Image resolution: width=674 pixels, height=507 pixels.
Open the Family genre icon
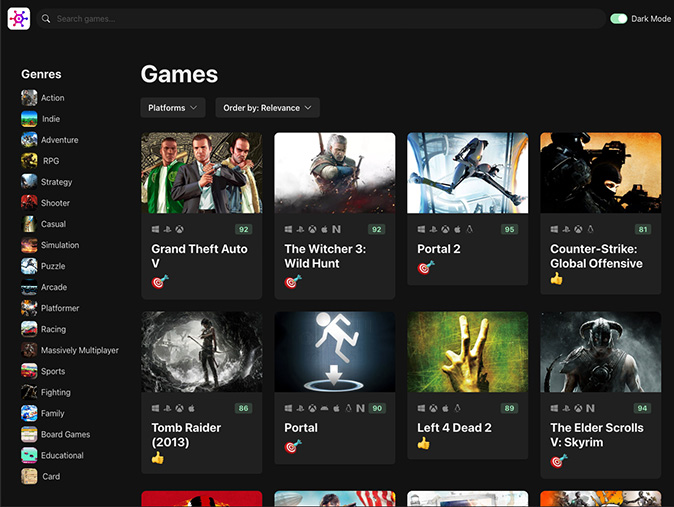(x=29, y=414)
